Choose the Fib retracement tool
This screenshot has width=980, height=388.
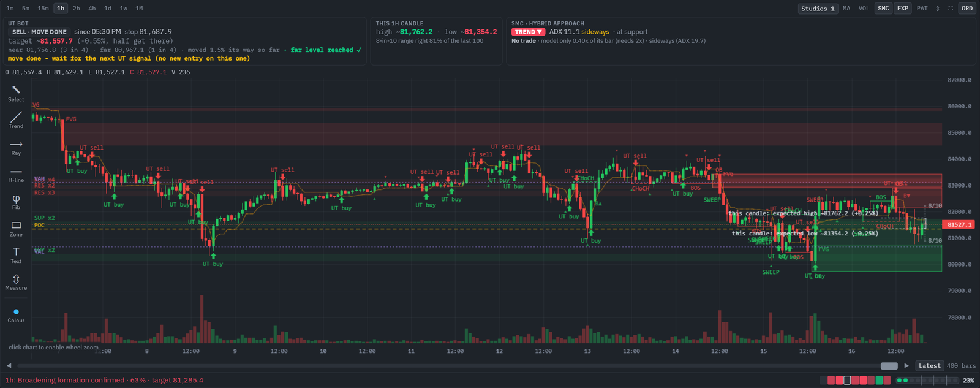(x=16, y=202)
